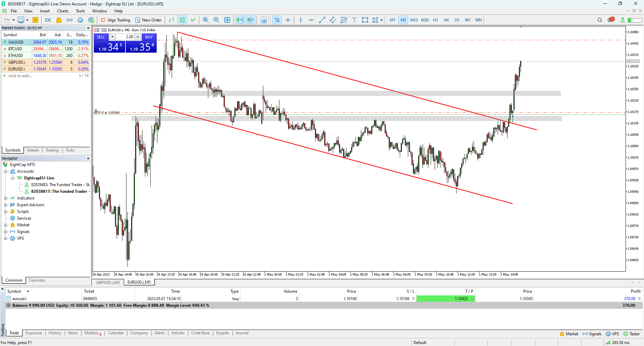
Task: Pick the Fibonacci retracement tool
Action: click(x=343, y=20)
